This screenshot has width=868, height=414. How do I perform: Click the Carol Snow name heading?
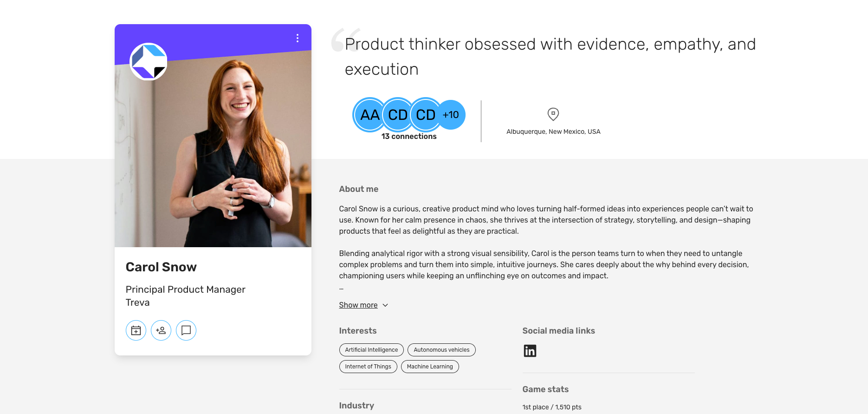point(161,267)
